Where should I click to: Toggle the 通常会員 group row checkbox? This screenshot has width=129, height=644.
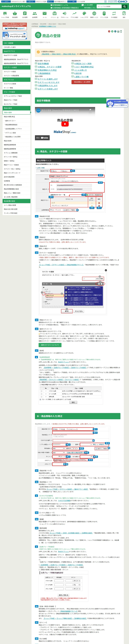click(42, 396)
